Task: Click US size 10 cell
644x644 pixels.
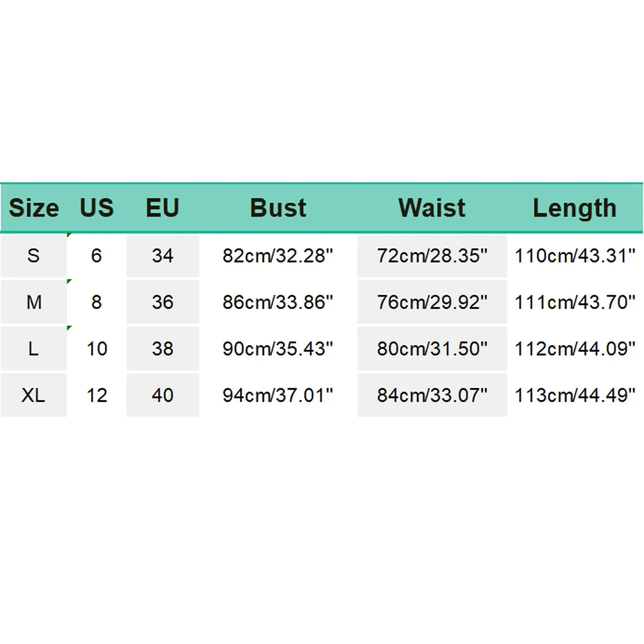Action: [97, 349]
